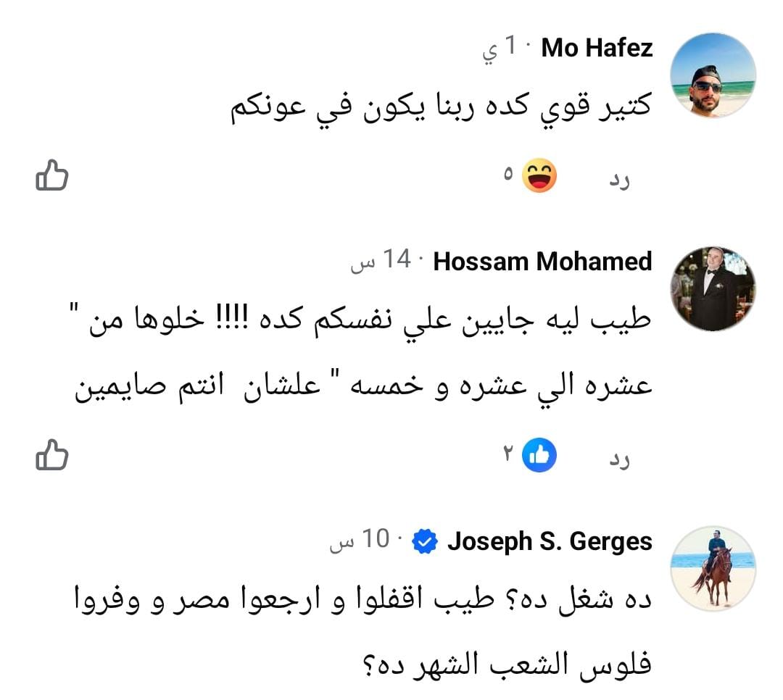The width and height of the screenshot is (783, 700).
Task: Click the '1 ي' timestamp on Mo Hafez's comment
Action: point(501,49)
